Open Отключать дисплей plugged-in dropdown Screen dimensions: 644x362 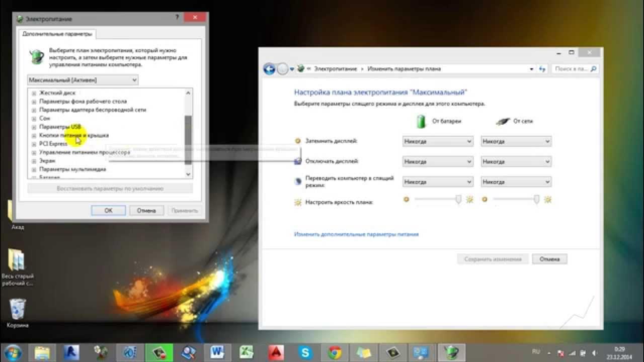[516, 162]
